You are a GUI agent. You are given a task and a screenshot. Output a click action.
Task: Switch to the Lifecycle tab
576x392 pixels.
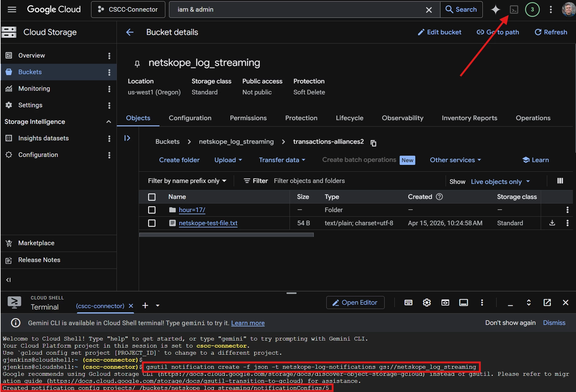point(350,118)
